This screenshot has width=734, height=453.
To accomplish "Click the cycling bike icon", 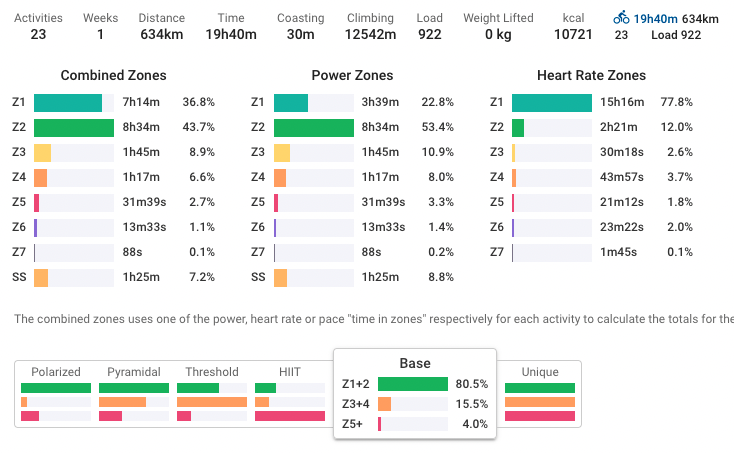I will pos(621,18).
